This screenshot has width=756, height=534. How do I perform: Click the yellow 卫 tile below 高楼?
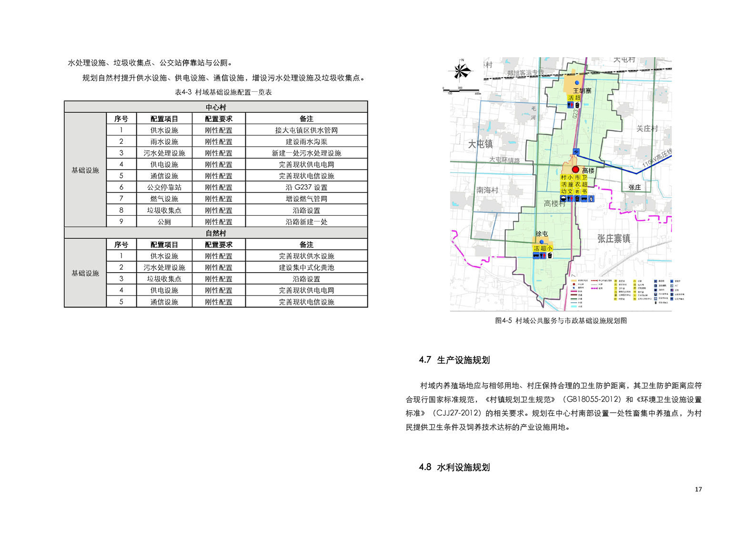click(585, 178)
